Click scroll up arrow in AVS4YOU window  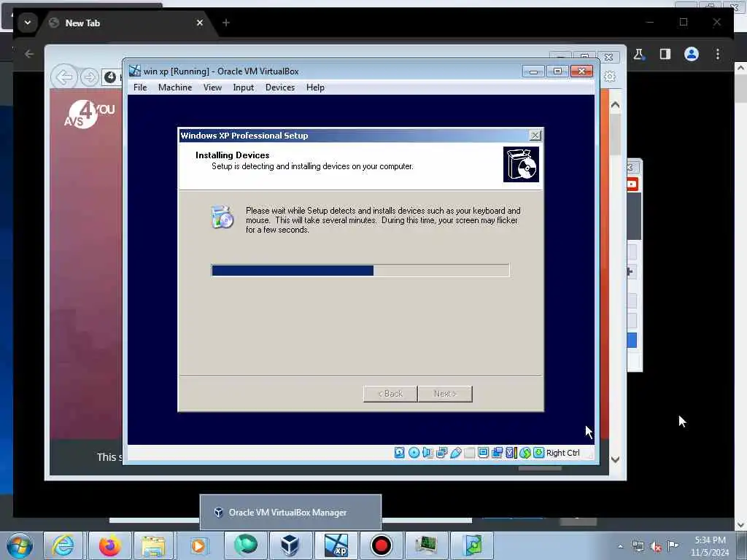point(615,105)
